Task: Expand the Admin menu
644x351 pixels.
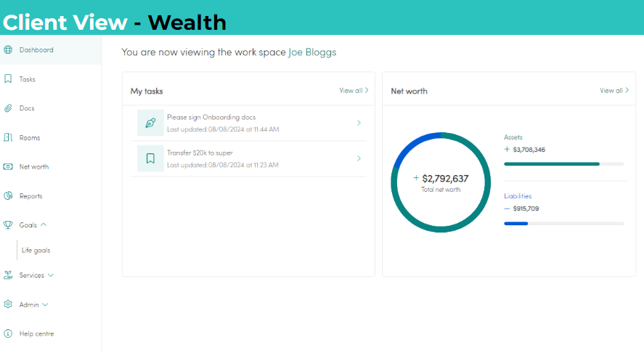Action: point(45,304)
